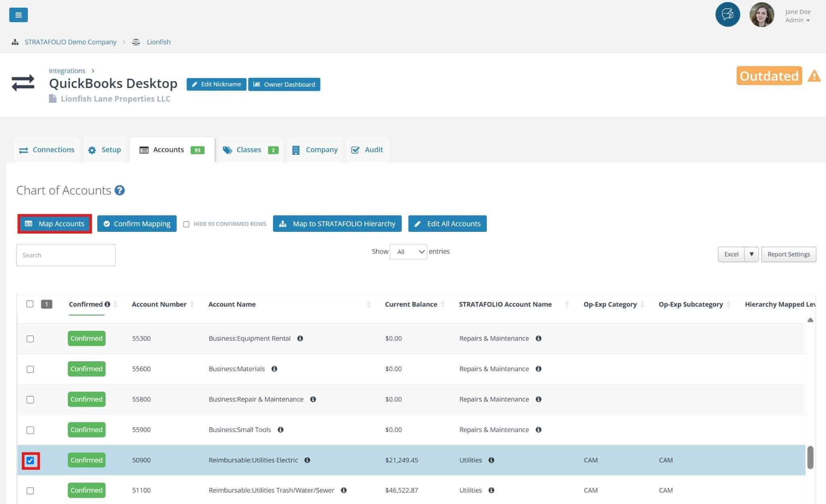
Task: Open the hamburger menu icon
Action: click(18, 15)
